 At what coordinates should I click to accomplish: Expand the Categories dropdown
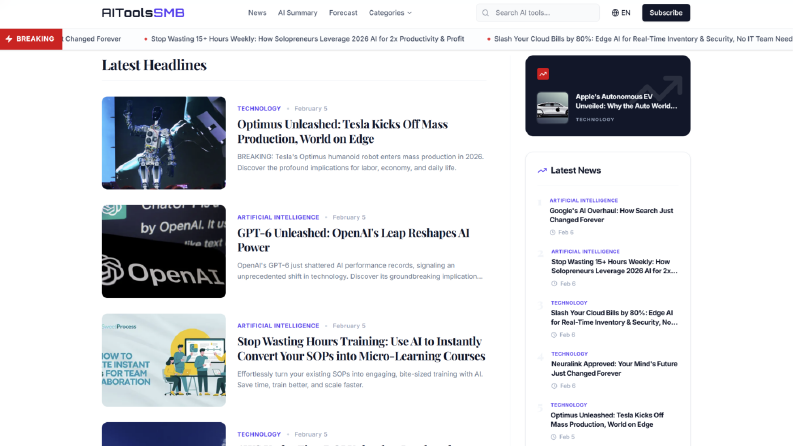[390, 13]
